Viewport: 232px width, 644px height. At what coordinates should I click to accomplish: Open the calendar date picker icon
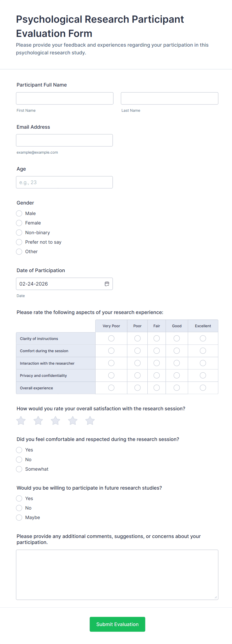pos(107,284)
